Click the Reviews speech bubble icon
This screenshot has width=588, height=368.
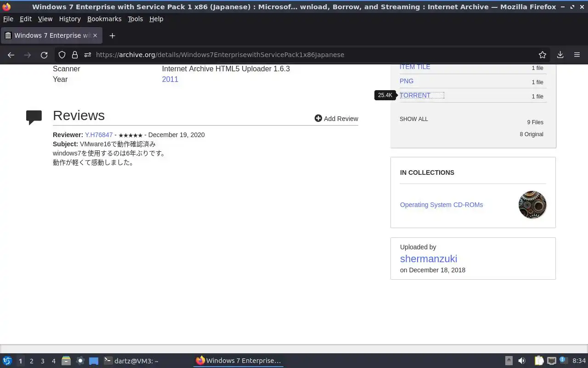pyautogui.click(x=34, y=117)
